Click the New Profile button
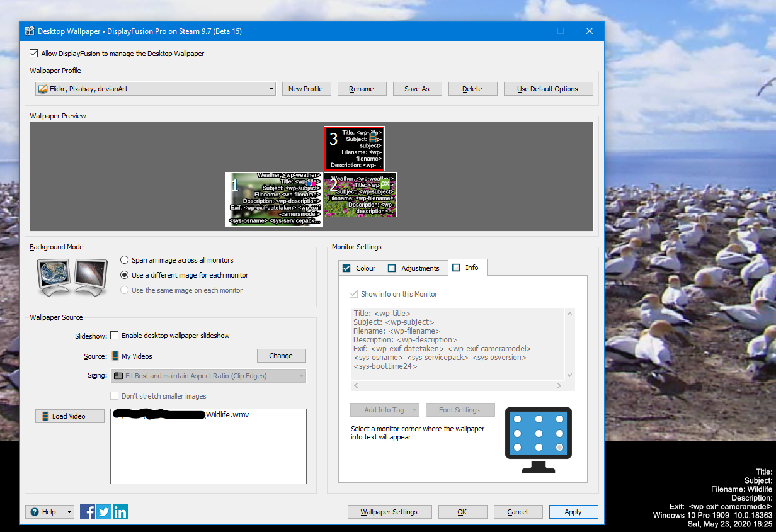 click(305, 89)
